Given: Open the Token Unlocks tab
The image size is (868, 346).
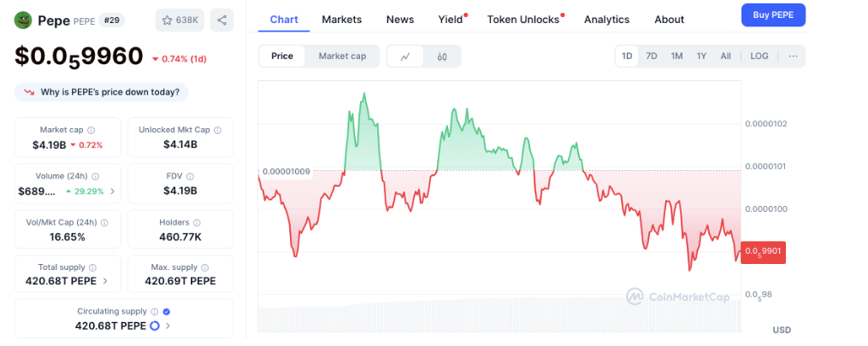Looking at the screenshot, I should click(x=523, y=20).
